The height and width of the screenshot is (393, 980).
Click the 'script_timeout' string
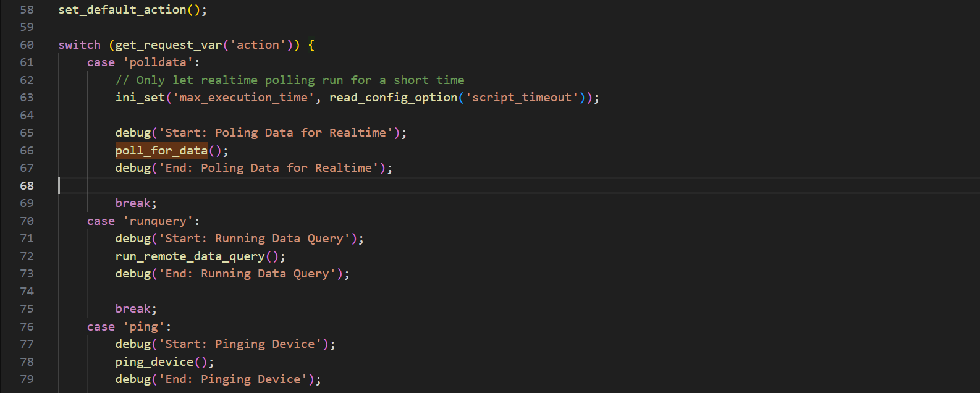tap(522, 98)
